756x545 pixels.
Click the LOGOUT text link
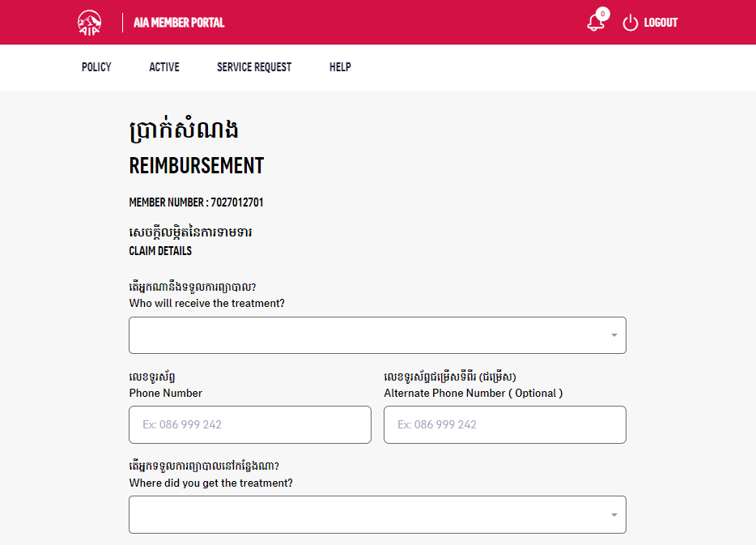coord(660,23)
